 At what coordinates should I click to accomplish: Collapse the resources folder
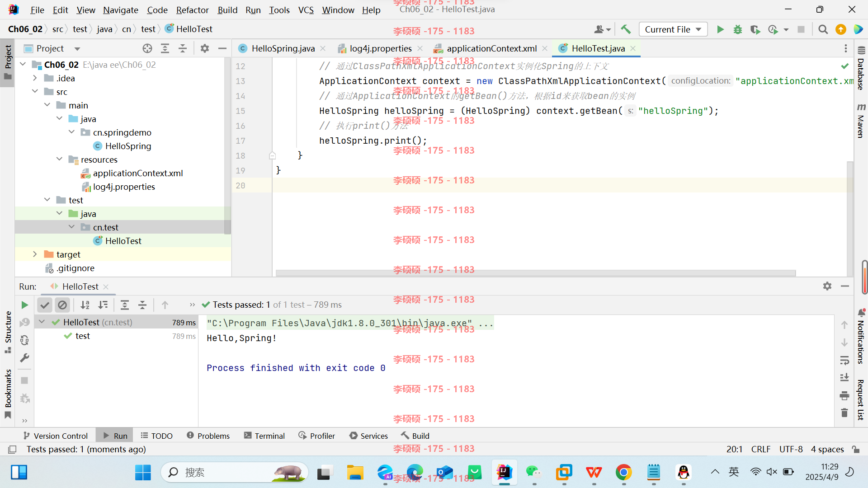60,159
